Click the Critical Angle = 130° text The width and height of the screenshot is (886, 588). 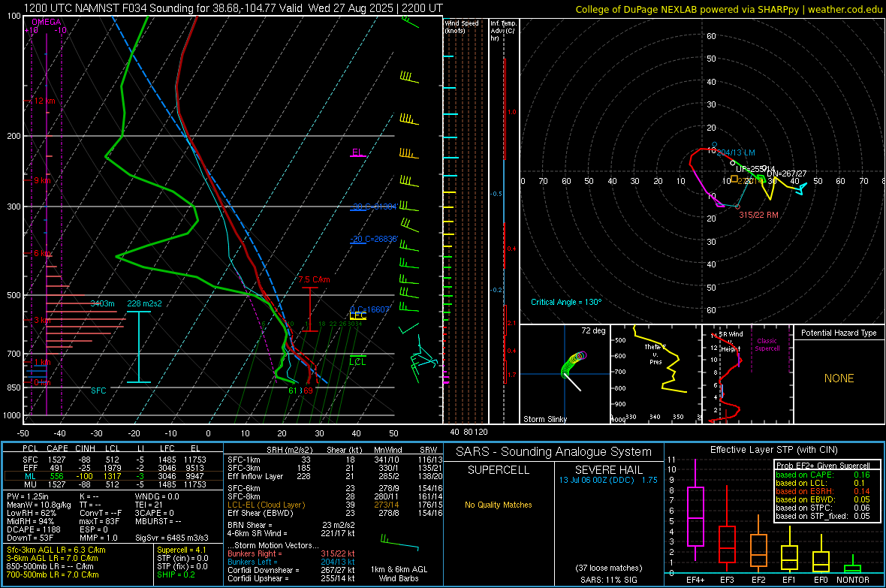click(x=566, y=302)
